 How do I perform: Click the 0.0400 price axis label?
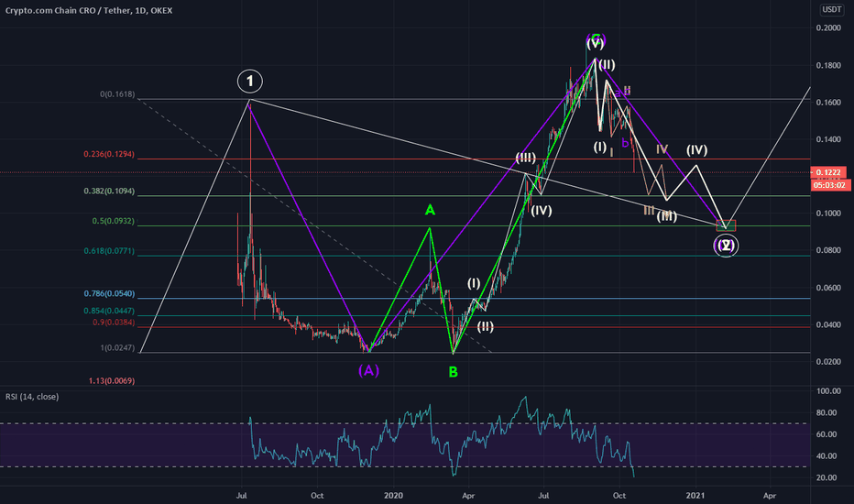828,324
